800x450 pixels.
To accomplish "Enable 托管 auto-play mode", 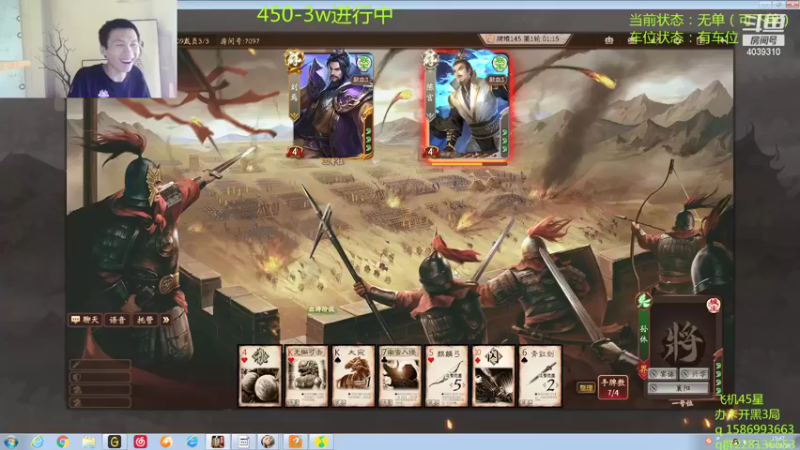I will [x=145, y=320].
